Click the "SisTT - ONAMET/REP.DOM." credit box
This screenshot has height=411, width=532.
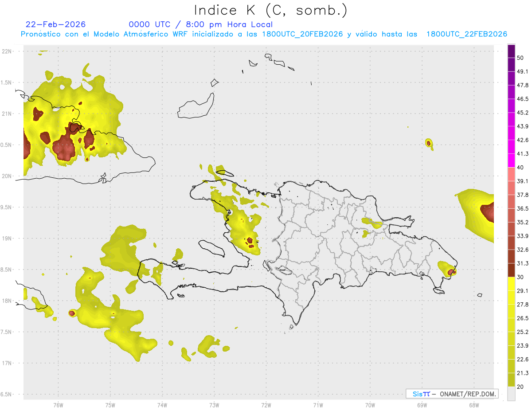pyautogui.click(x=452, y=394)
